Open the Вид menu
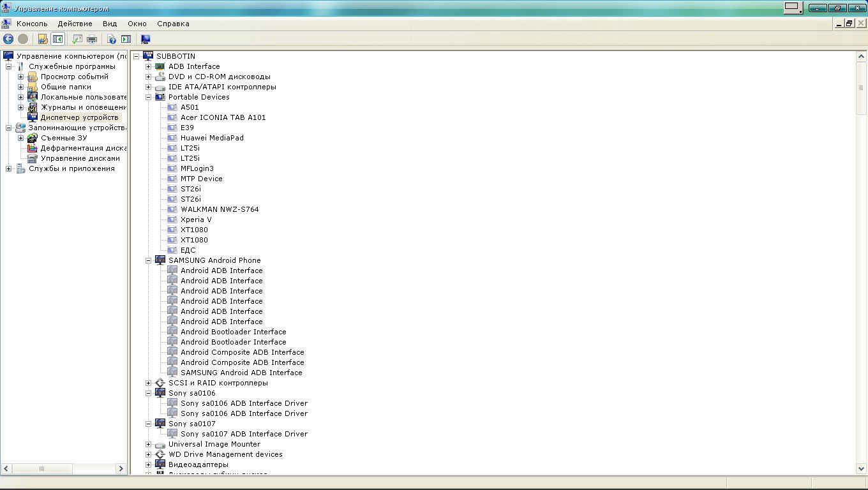 110,24
